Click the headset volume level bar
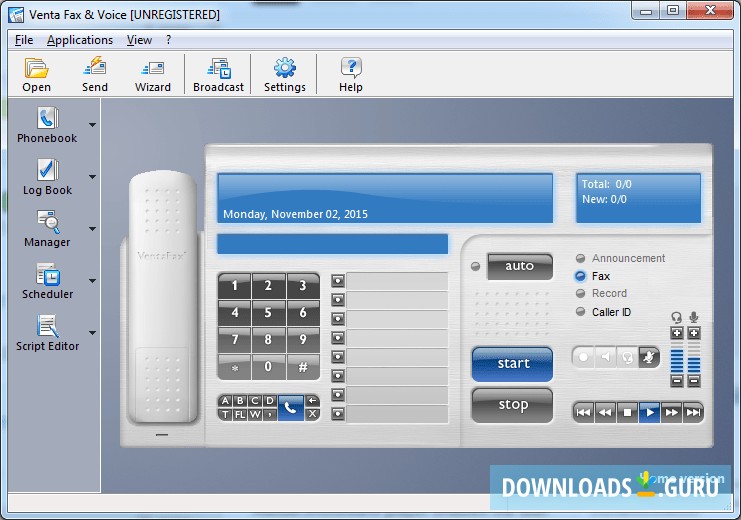The width and height of the screenshot is (741, 520). [x=677, y=358]
